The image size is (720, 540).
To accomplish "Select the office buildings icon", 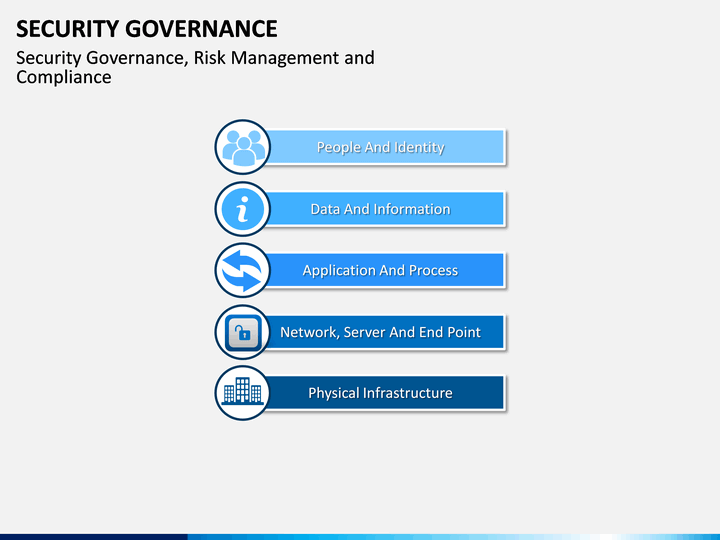I will (242, 391).
